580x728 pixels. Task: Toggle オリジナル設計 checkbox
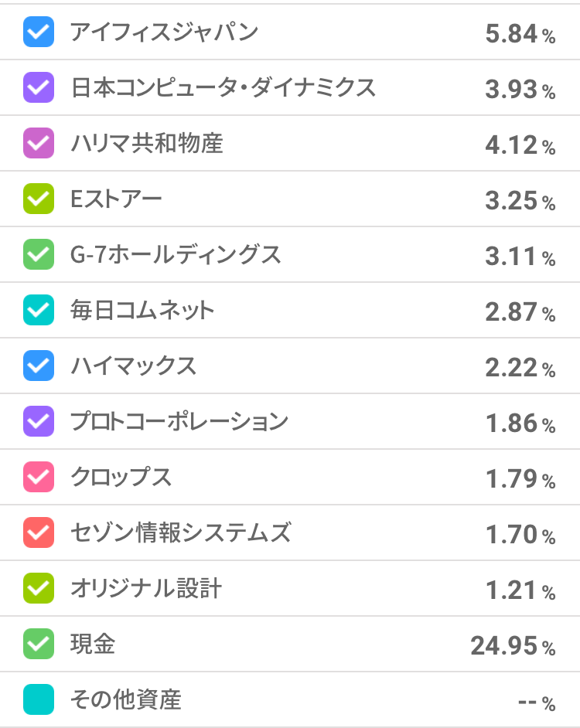39,589
